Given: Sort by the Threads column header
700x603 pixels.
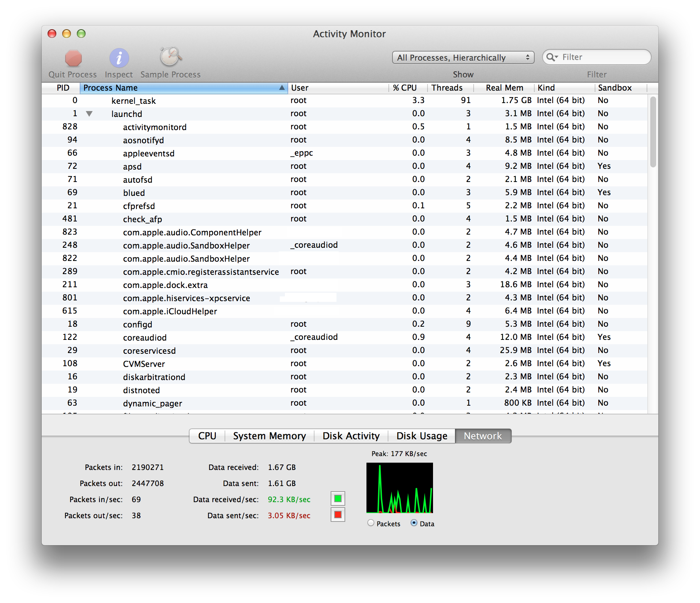Looking at the screenshot, I should (x=450, y=88).
